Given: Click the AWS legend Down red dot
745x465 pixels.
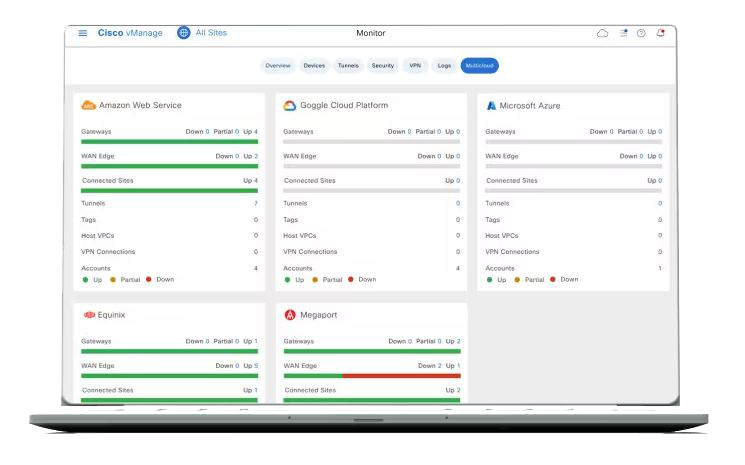Looking at the screenshot, I should pos(149,279).
